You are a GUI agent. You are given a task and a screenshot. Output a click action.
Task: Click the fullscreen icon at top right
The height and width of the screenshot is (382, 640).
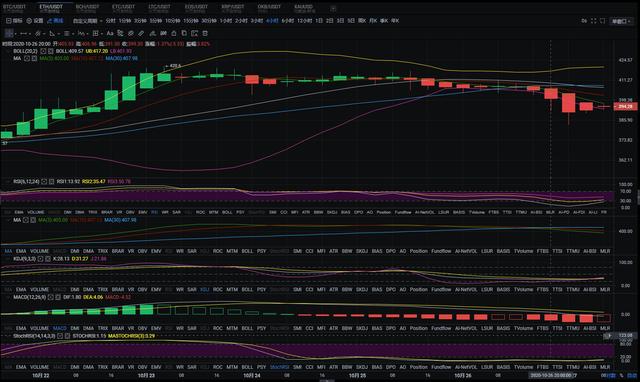click(x=593, y=20)
